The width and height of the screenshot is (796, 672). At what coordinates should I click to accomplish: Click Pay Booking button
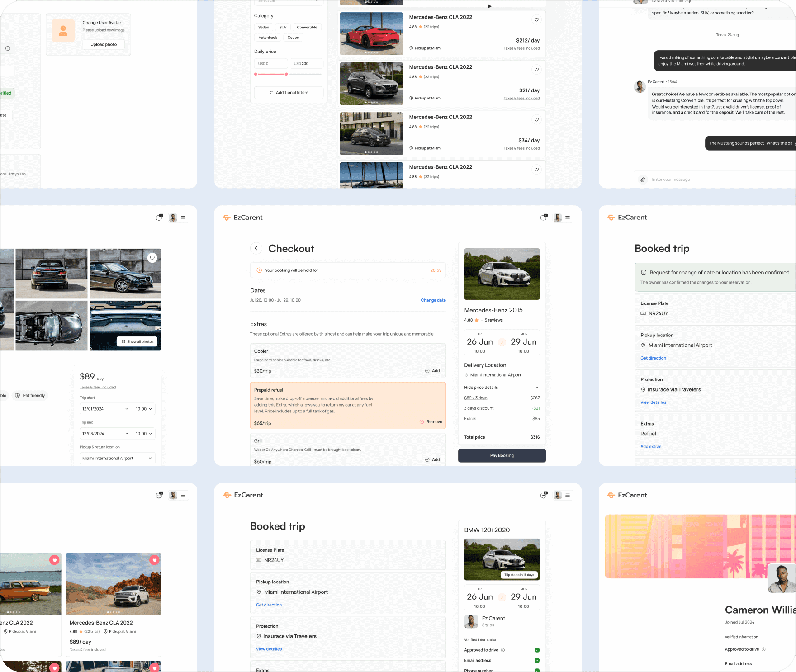tap(502, 456)
